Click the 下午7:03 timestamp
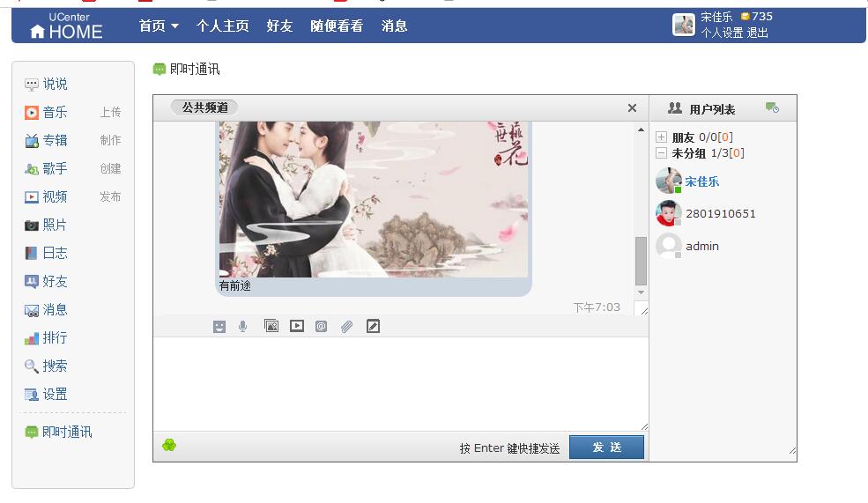 [597, 307]
